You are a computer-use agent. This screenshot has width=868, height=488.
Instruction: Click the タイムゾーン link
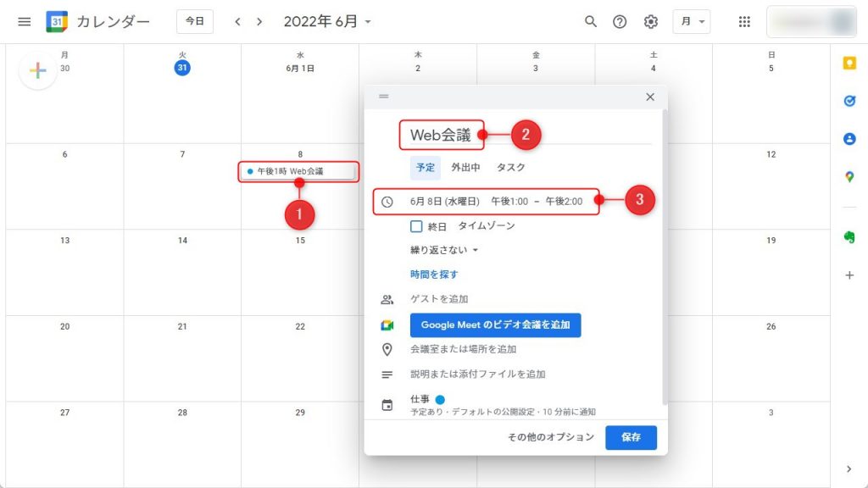tap(487, 225)
